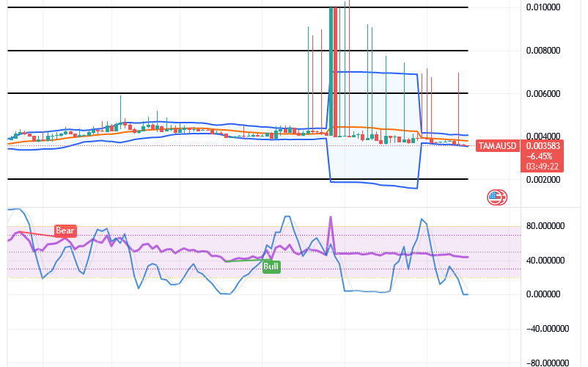Click the 0.004000 price axis label

(543, 136)
